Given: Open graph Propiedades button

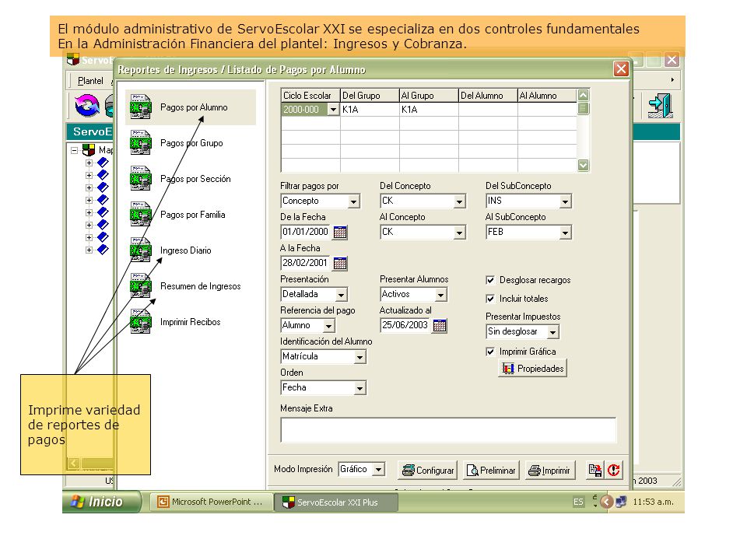Looking at the screenshot, I should point(532,369).
